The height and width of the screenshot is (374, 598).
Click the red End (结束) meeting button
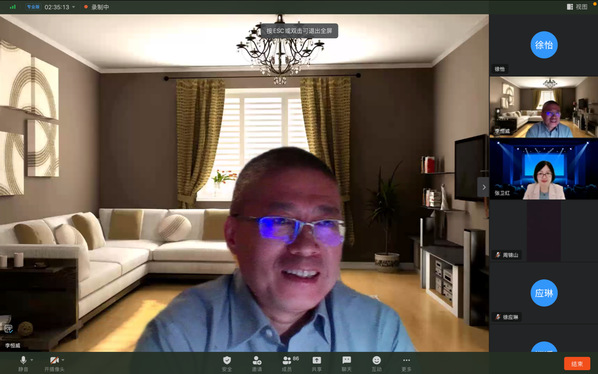[x=577, y=364]
